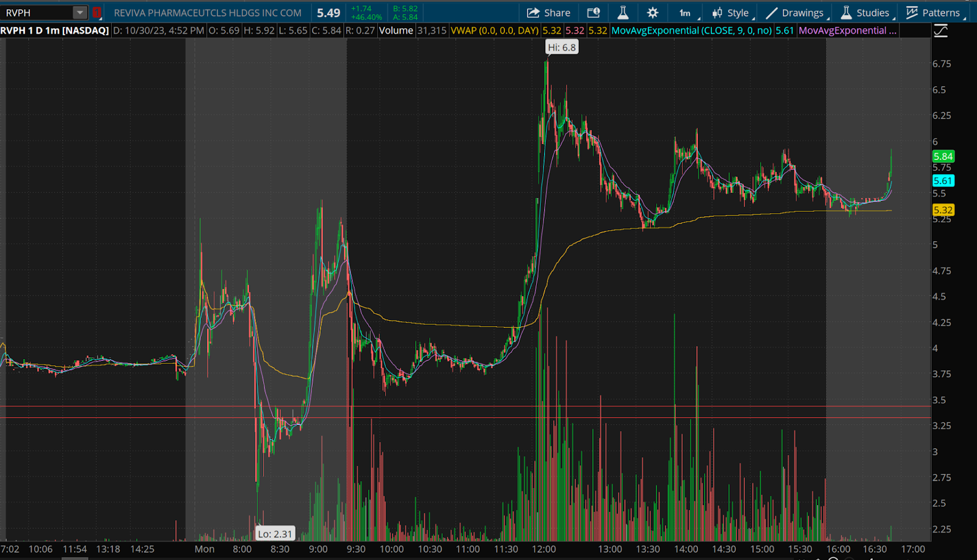Open the 1m timeframe selector
Image resolution: width=977 pixels, height=560 pixels.
click(x=686, y=13)
